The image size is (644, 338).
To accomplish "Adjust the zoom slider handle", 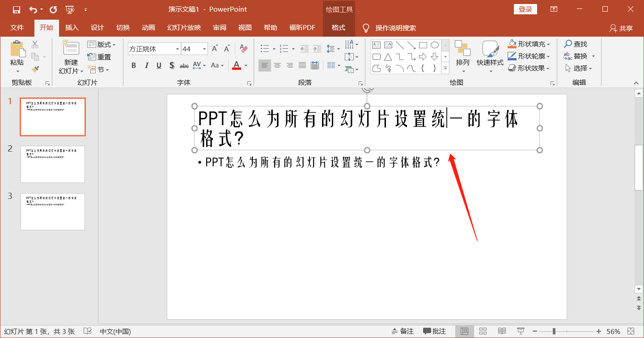I will (554, 331).
